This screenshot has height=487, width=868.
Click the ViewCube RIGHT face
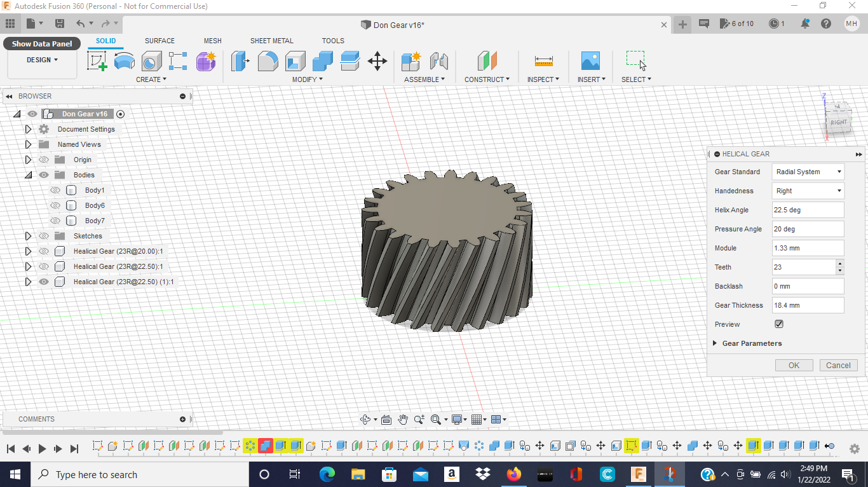(x=838, y=122)
